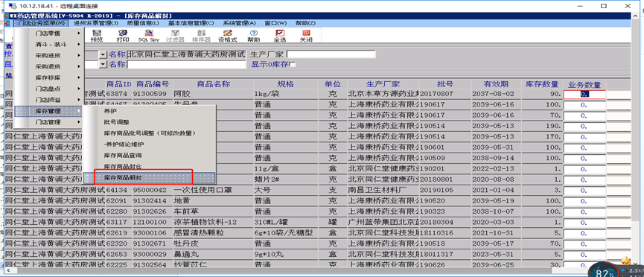Click the 排序器 sorter toolbar icon
This screenshot has height=277, width=644.
201,35
